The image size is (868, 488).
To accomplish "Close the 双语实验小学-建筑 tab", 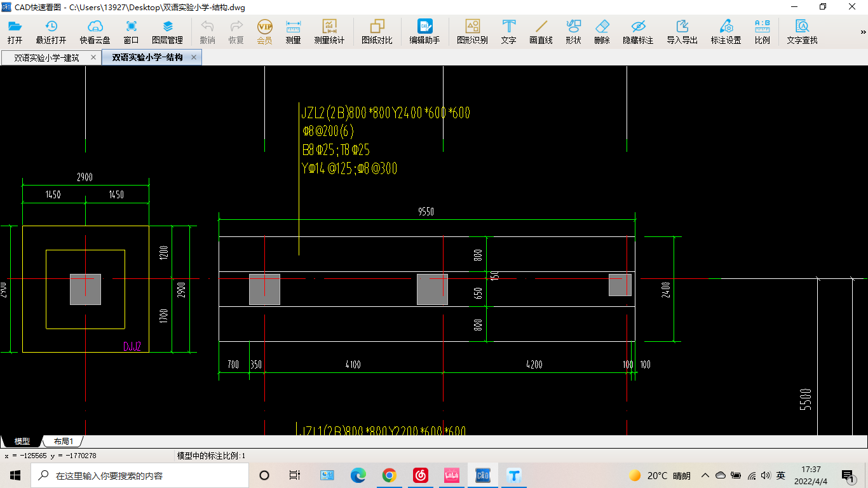I will tap(93, 57).
